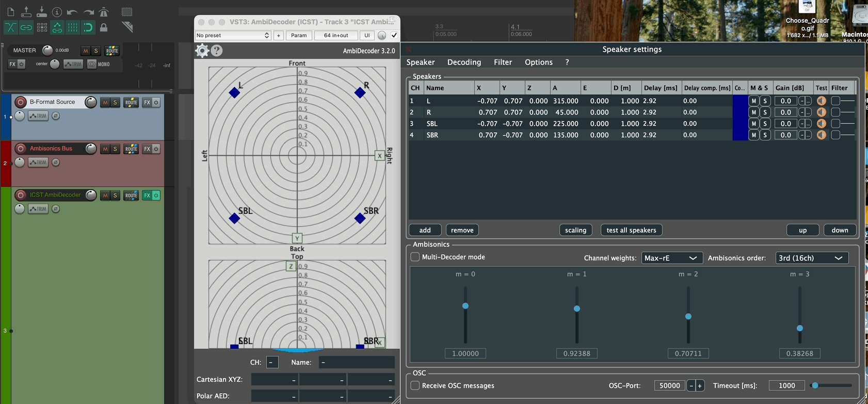
Task: Click the Choose_Quadro.gif desktop file
Action: pos(807,20)
